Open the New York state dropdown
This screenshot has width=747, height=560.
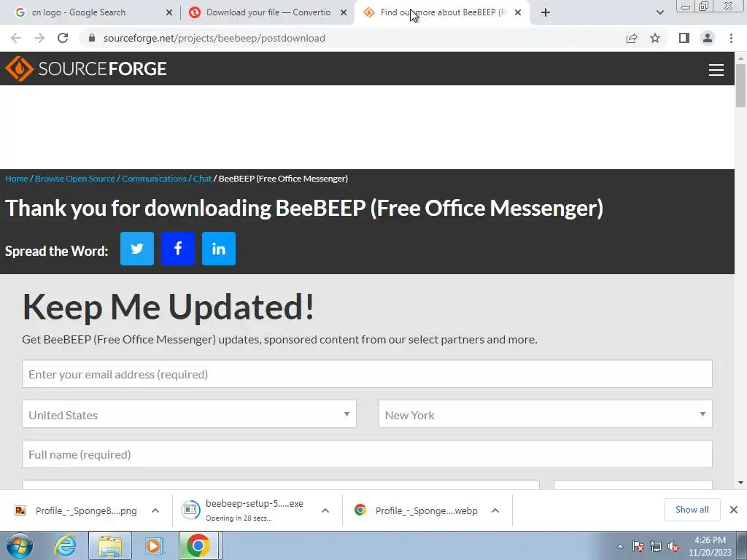(546, 414)
